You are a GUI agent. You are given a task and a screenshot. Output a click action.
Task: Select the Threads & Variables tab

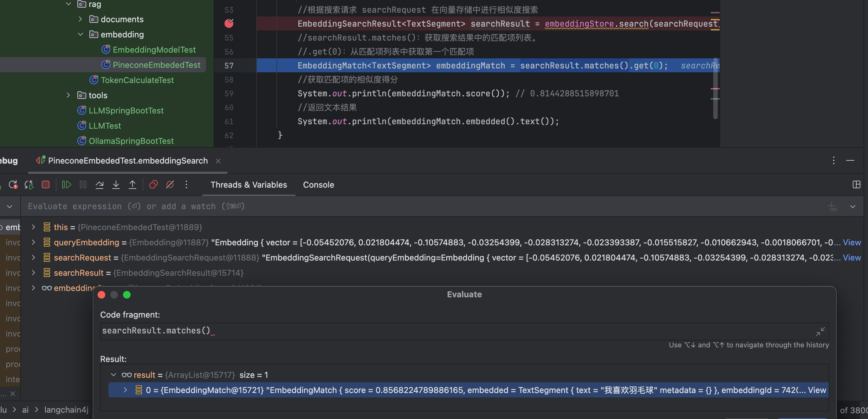coord(249,184)
